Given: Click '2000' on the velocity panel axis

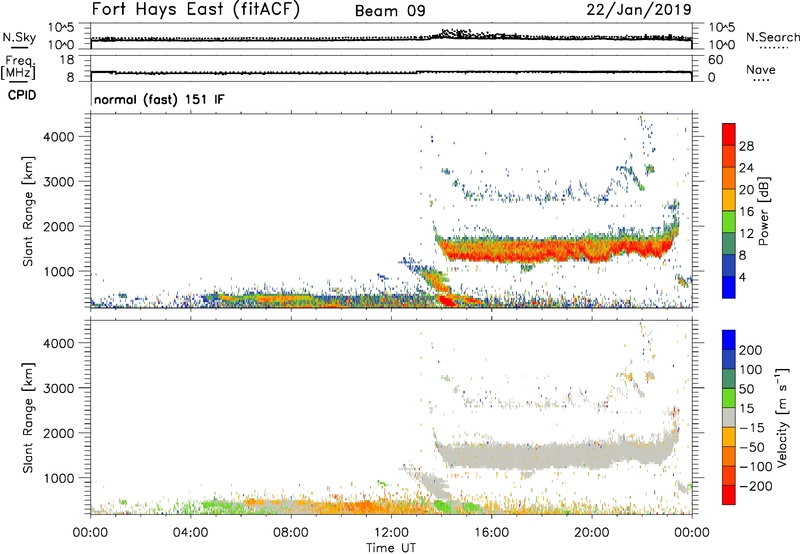Looking at the screenshot, I should point(59,434).
